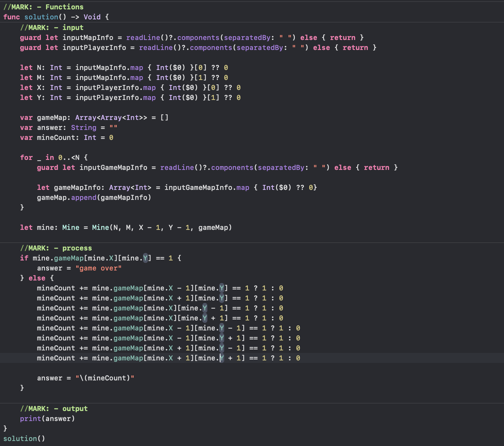Screen dimensions: 504x446
Task: Click the 'else' keyword after game over
Action: [37, 278]
